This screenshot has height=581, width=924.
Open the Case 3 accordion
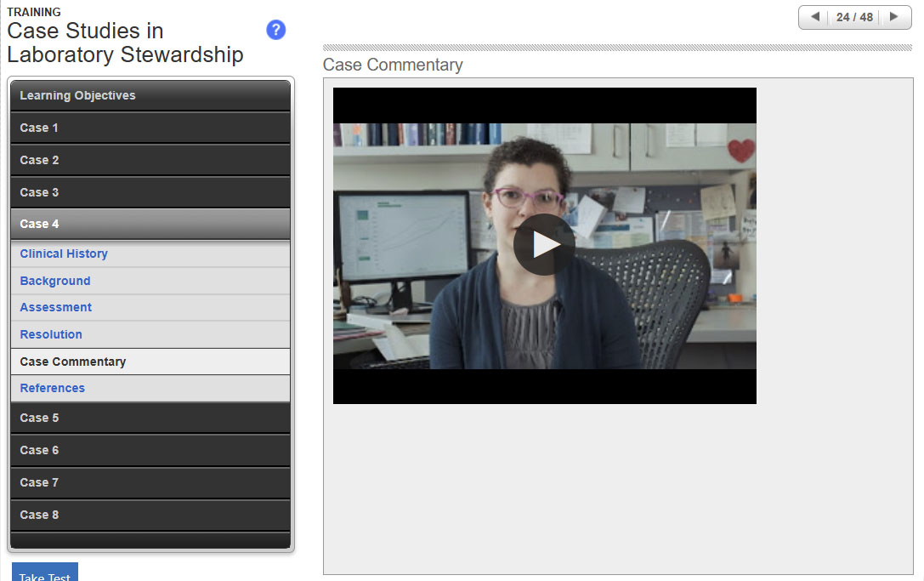tap(150, 192)
